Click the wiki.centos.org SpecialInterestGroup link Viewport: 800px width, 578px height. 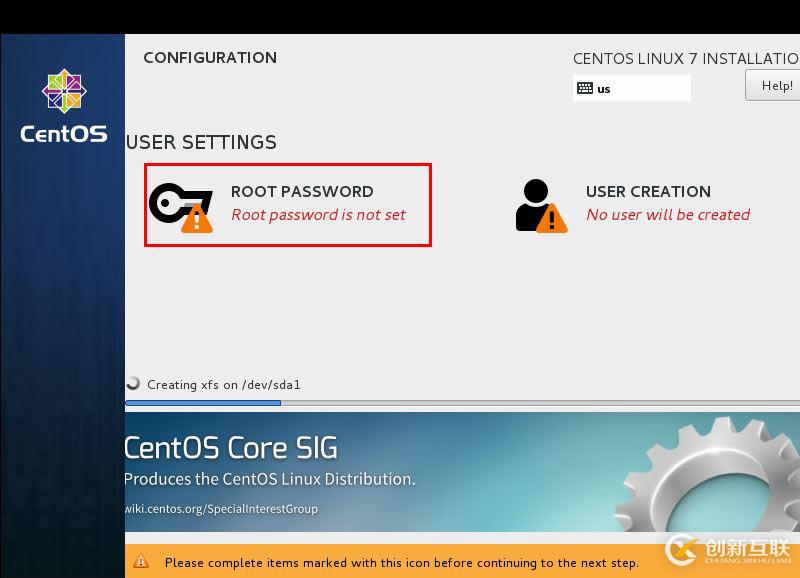[x=221, y=509]
